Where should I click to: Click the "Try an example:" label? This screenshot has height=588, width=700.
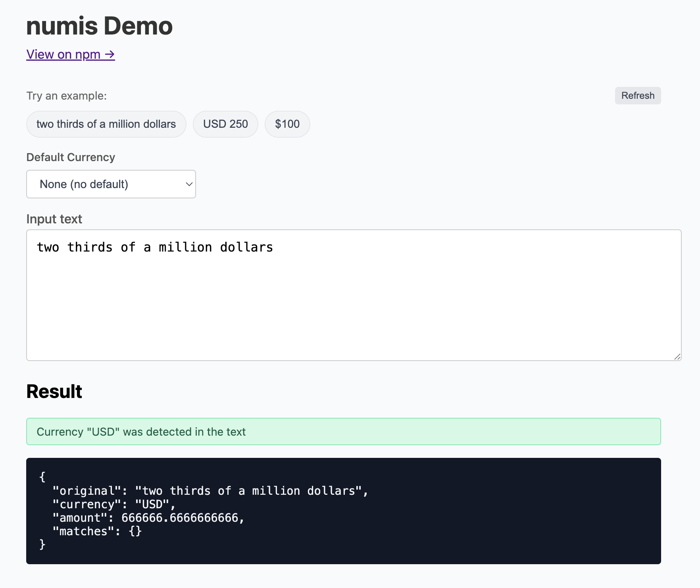(x=66, y=95)
